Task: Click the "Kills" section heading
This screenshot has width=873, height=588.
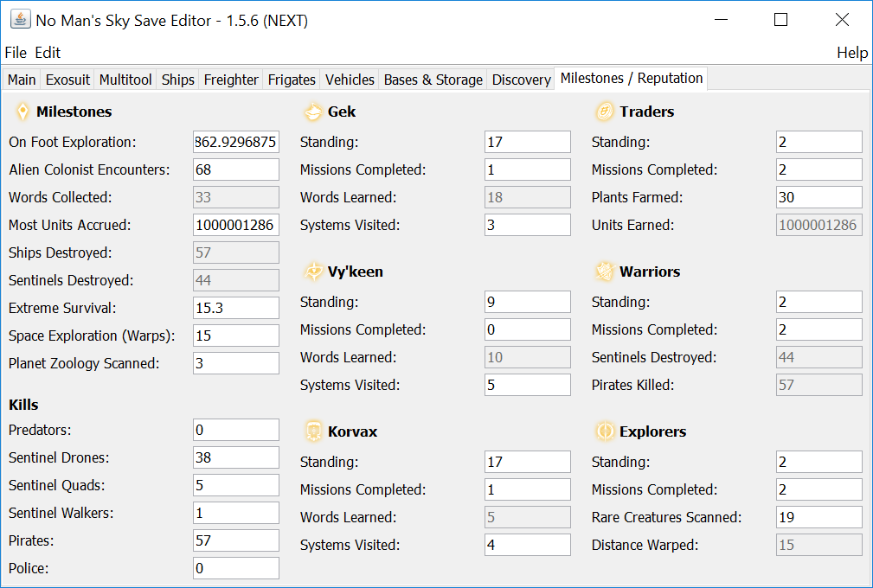Action: [x=23, y=405]
